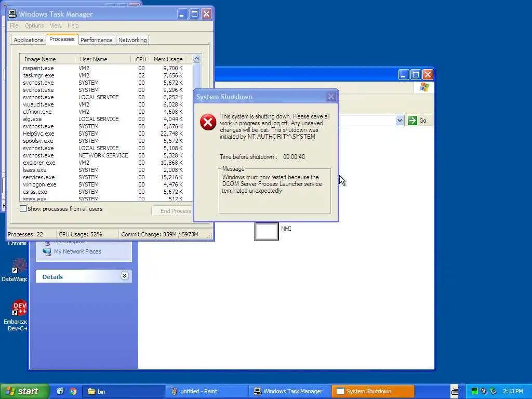Click the Commit Charge status entry
This screenshot has height=399, width=532.
pyautogui.click(x=159, y=234)
